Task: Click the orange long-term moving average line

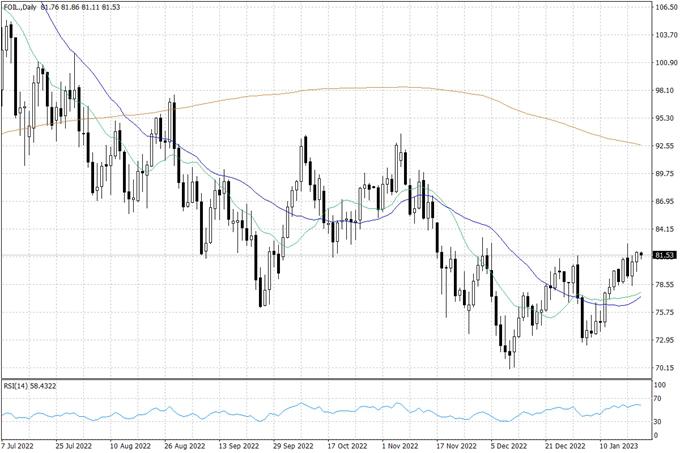Action: [x=400, y=88]
